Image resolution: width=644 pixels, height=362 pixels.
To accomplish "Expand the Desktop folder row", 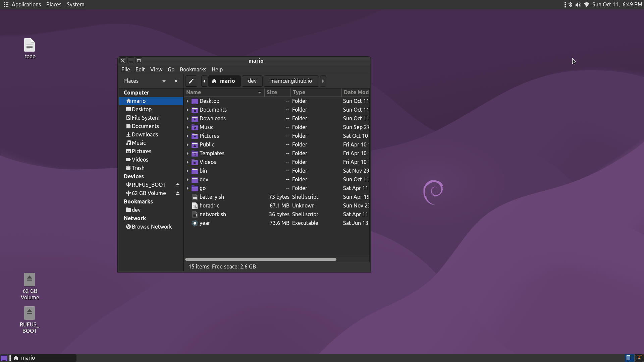I will pos(187,101).
